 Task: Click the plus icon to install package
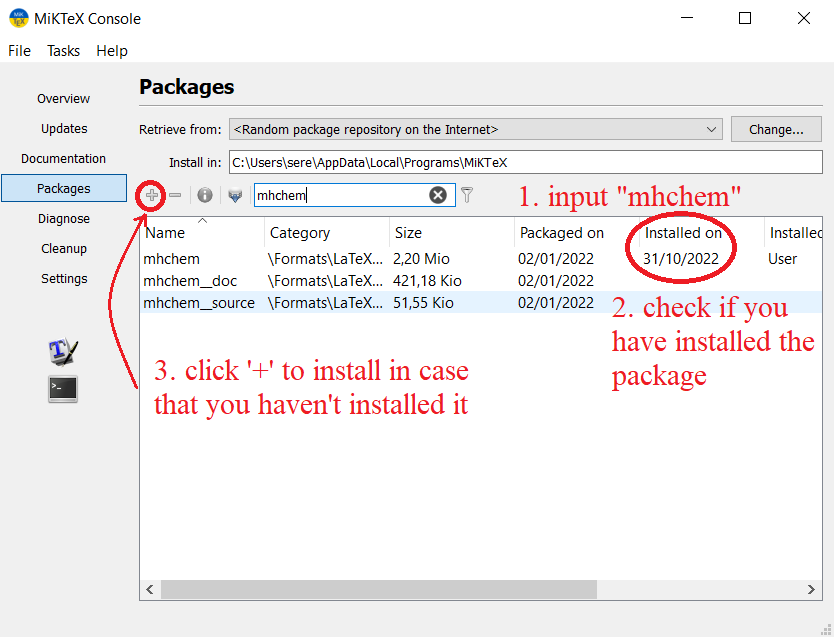coord(152,196)
